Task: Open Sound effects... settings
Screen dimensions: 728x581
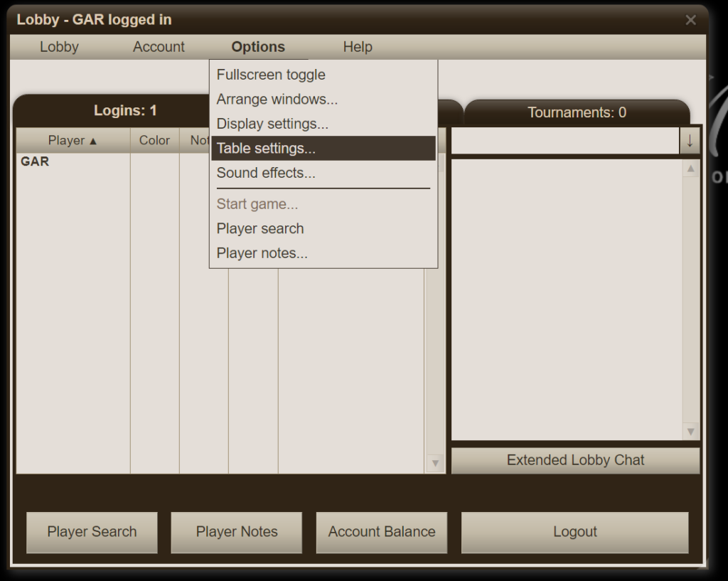Action: (266, 173)
